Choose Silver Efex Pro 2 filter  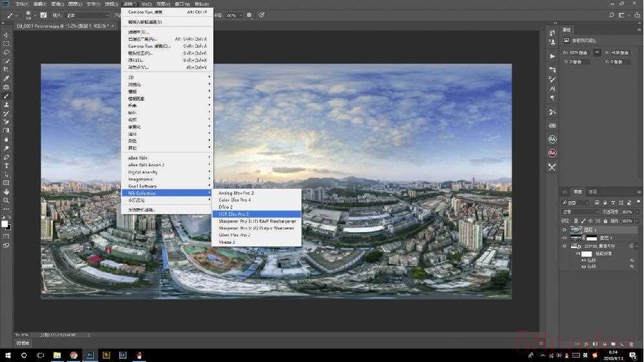click(x=256, y=235)
